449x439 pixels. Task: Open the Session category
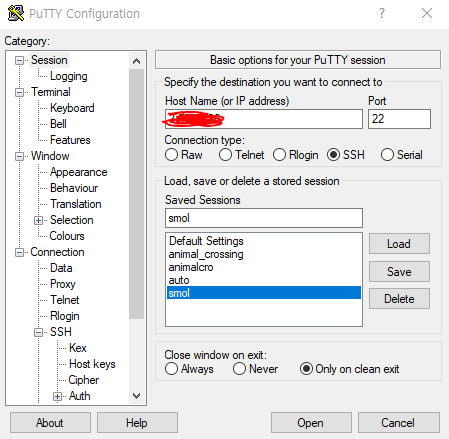49,60
